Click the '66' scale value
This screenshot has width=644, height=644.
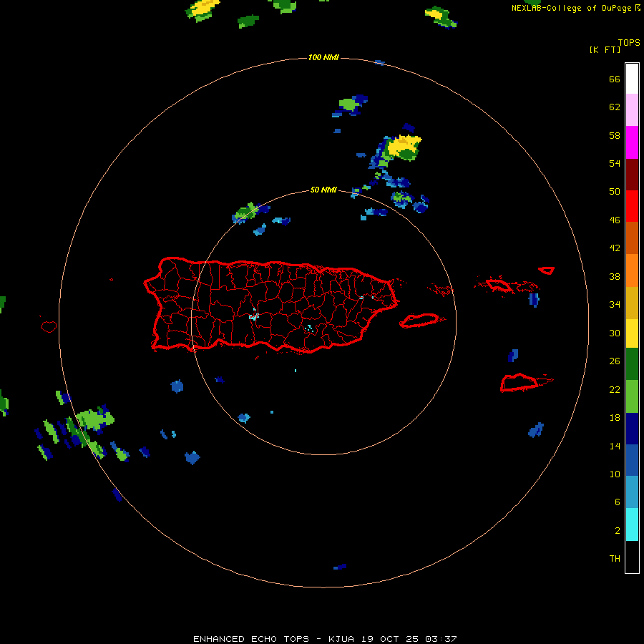[615, 79]
